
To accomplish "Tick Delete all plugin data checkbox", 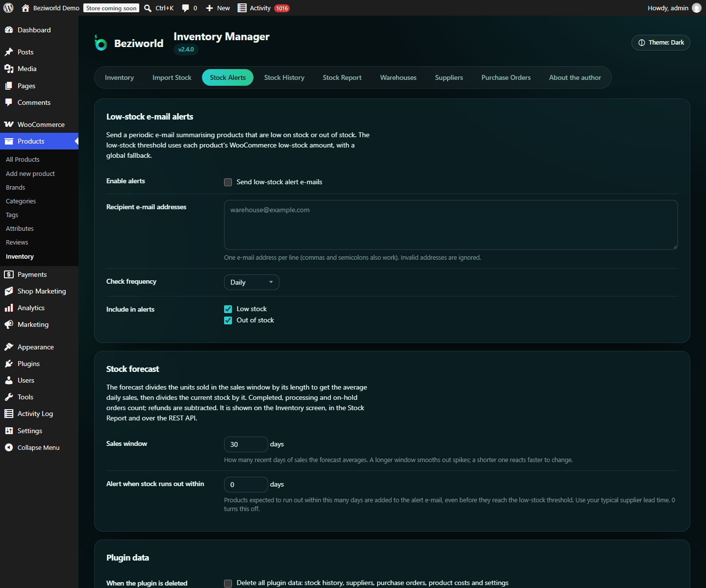I will [228, 583].
